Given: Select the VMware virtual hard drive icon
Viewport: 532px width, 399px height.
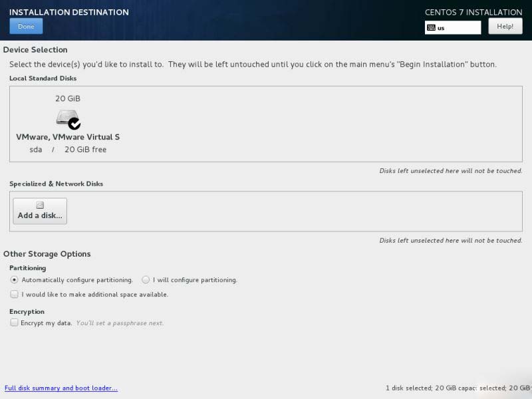Looking at the screenshot, I should click(67, 118).
